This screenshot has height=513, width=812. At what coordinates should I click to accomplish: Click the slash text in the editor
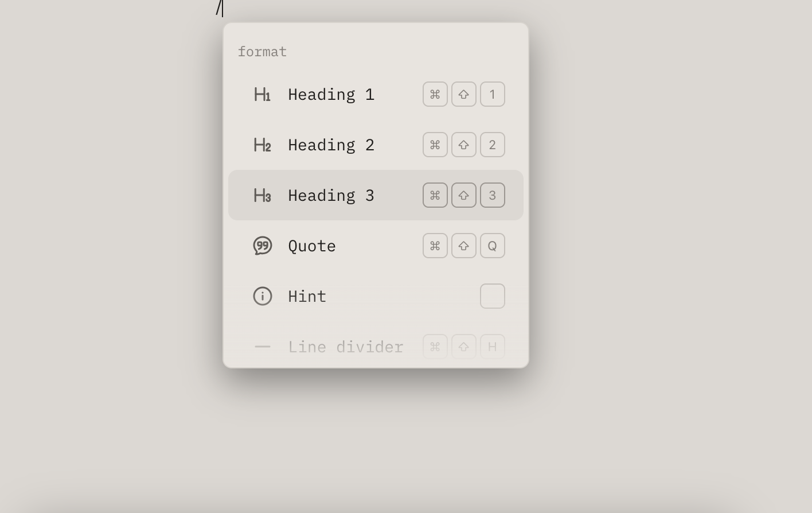[218, 8]
